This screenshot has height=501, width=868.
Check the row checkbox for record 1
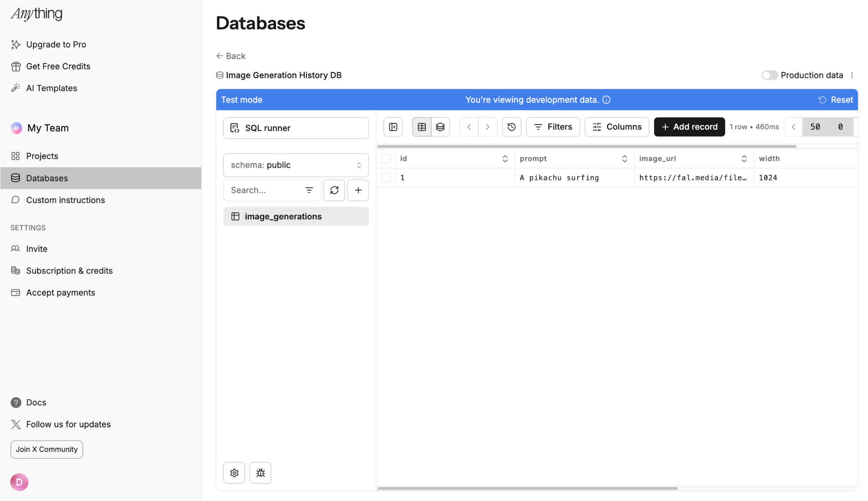[x=386, y=177]
